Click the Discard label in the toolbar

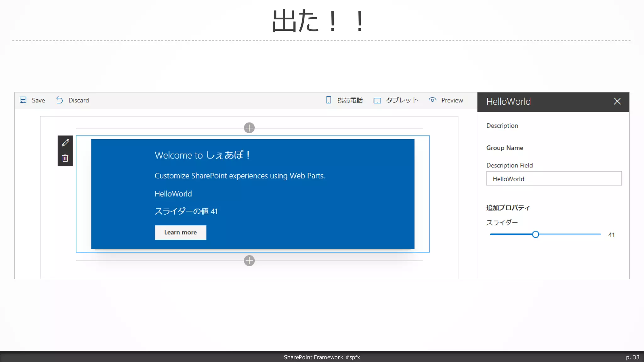tap(79, 100)
